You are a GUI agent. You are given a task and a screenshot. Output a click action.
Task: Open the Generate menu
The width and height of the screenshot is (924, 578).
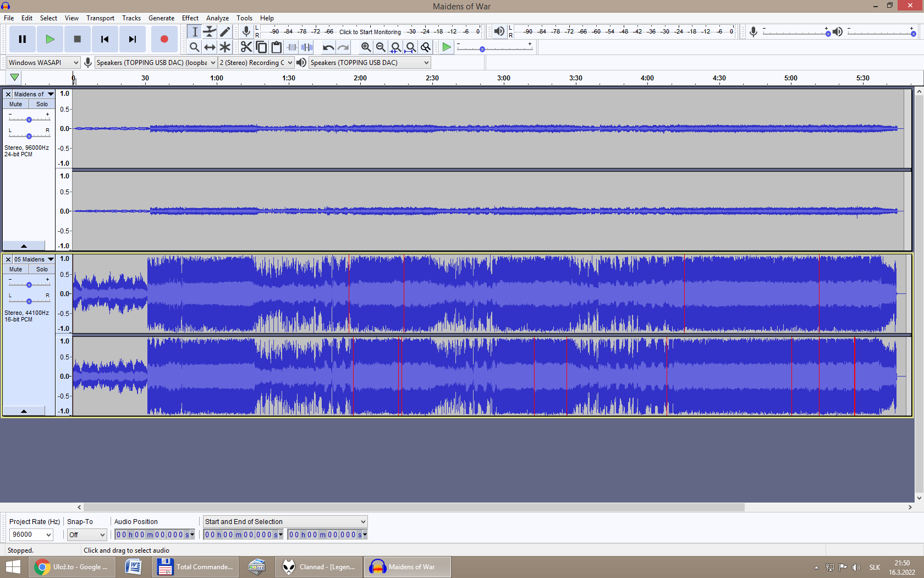(x=161, y=18)
